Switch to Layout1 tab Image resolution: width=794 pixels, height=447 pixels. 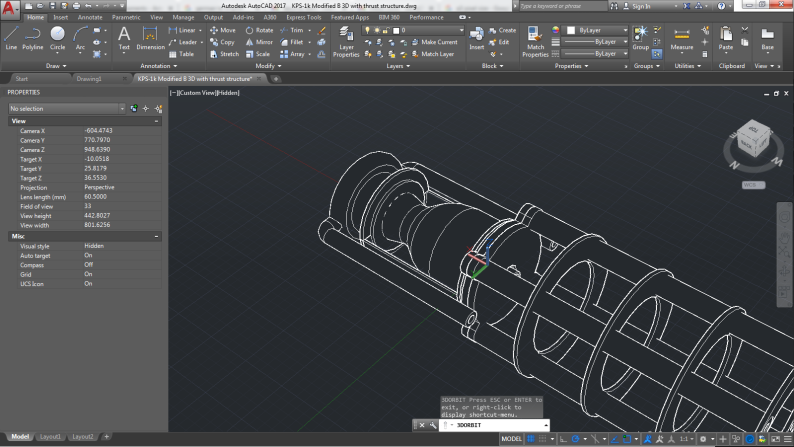coord(50,437)
